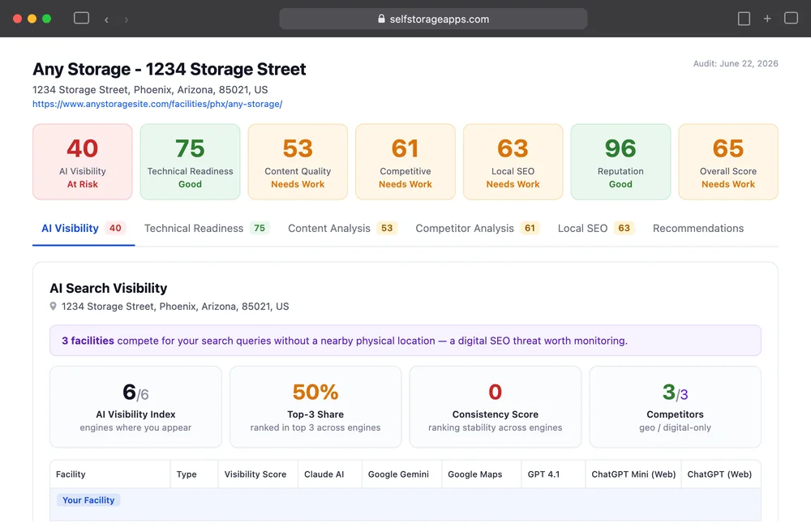The image size is (811, 532).
Task: Click the AI Visibility Index 6/6 card
Action: click(x=135, y=406)
